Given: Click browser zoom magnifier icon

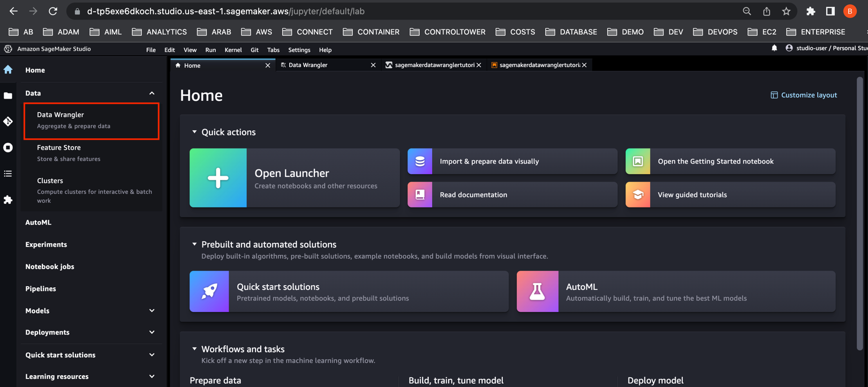Looking at the screenshot, I should (x=746, y=11).
